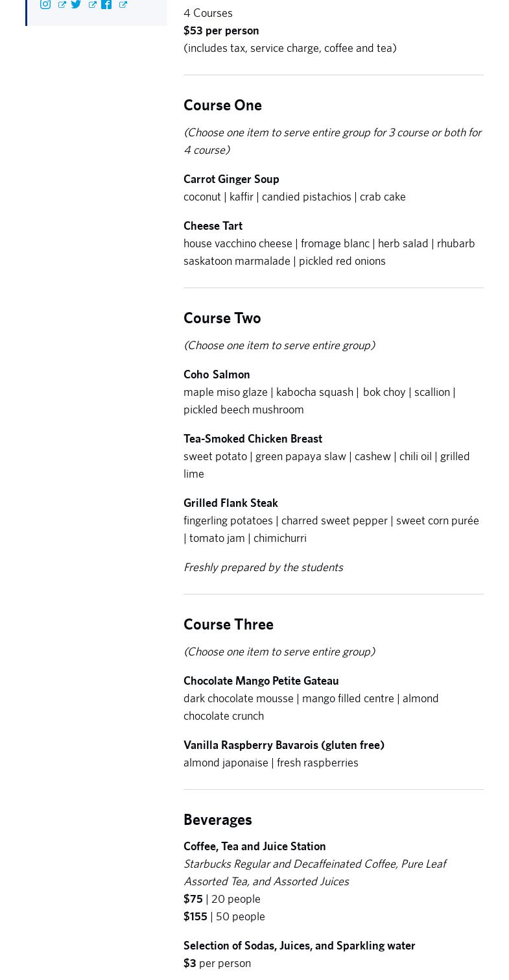Click the Tea-Smoked Chicken Breast title
Screen dimensions: 509x980
252,439
